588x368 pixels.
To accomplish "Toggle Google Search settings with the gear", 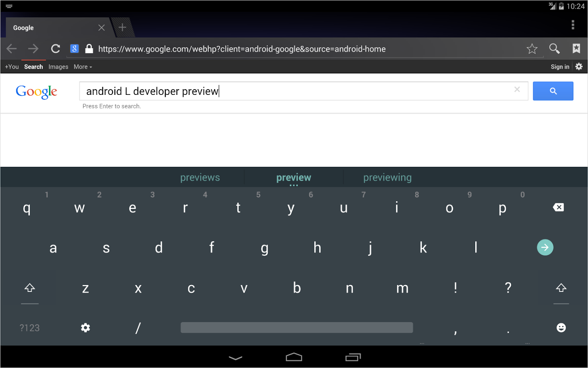I will click(579, 66).
